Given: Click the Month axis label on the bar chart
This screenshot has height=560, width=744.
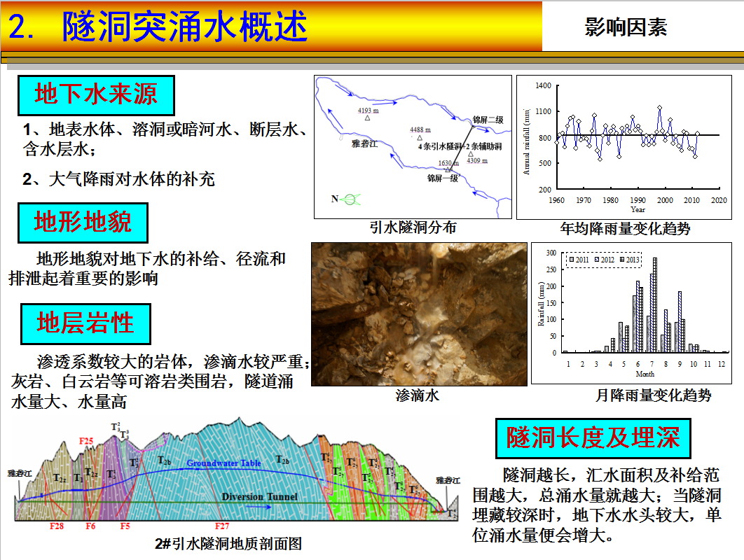Looking at the screenshot, I should coord(645,374).
